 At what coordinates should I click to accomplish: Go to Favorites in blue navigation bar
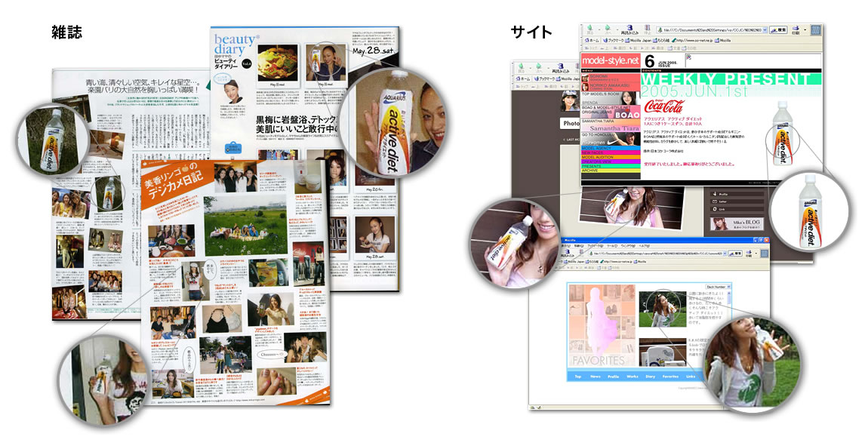pyautogui.click(x=670, y=377)
